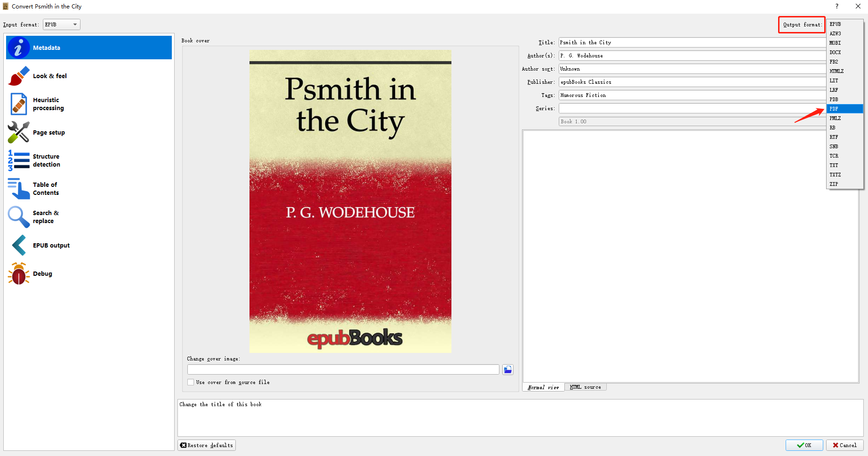Open Page setup tools icon
This screenshot has height=456, width=868.
pos(18,132)
